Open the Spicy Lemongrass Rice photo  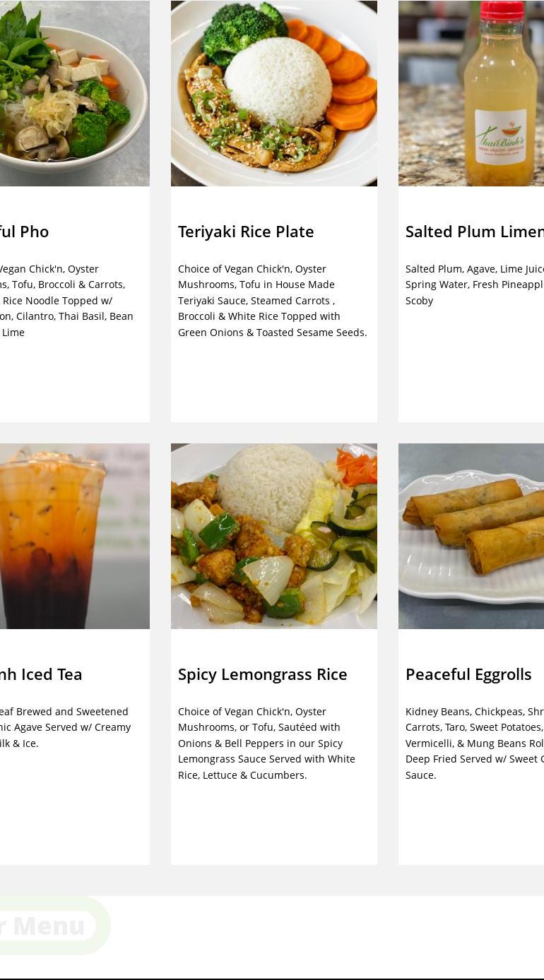pos(274,536)
